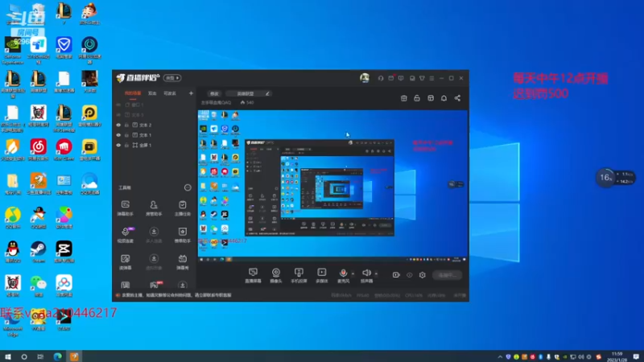Expand the speaker options arrow

376,274
